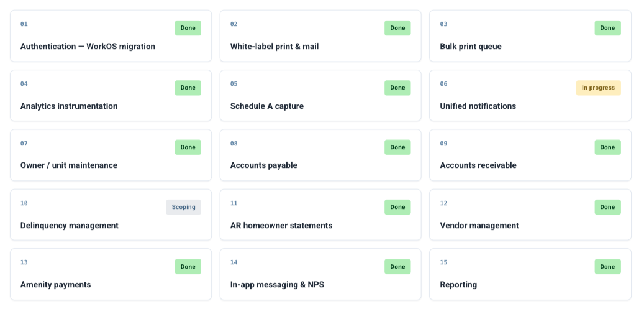Click the Scoping badge on Delinquency management
Viewport: 644px width, 314px height.
(x=183, y=206)
